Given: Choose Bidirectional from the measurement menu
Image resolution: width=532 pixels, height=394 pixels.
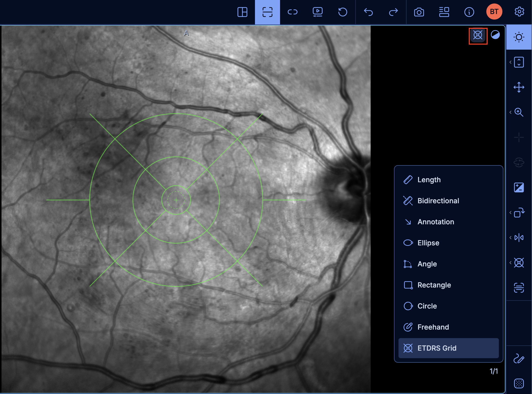Looking at the screenshot, I should tap(449, 201).
